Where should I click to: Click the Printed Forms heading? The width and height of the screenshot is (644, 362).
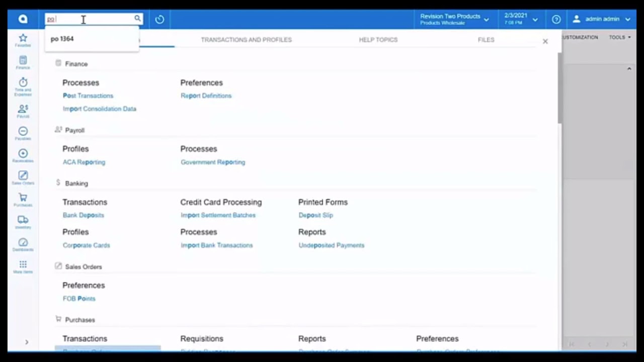point(323,202)
